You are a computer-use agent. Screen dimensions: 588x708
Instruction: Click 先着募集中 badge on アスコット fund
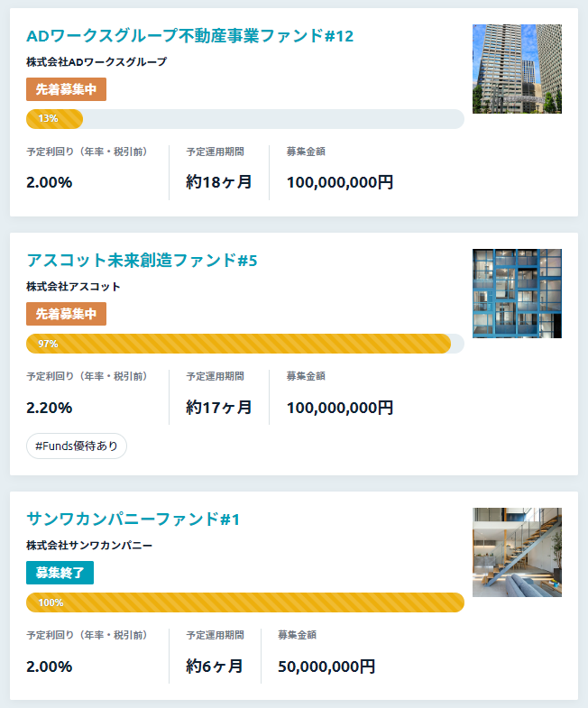coord(67,314)
